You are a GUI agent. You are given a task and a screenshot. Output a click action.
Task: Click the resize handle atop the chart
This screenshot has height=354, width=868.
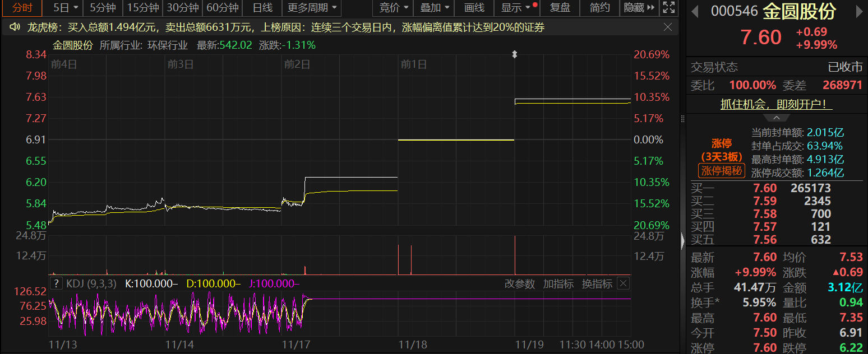(x=515, y=54)
